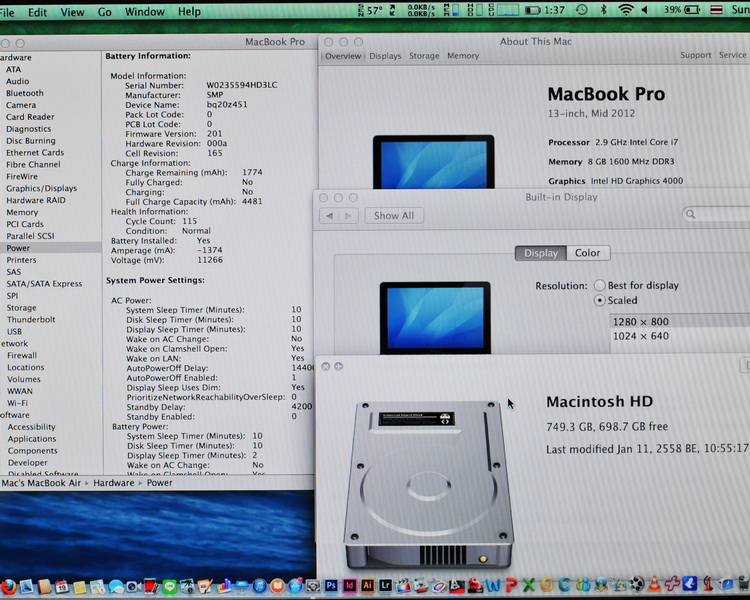The height and width of the screenshot is (600, 750).
Task: Click the System Preferences search field
Action: tap(716, 214)
